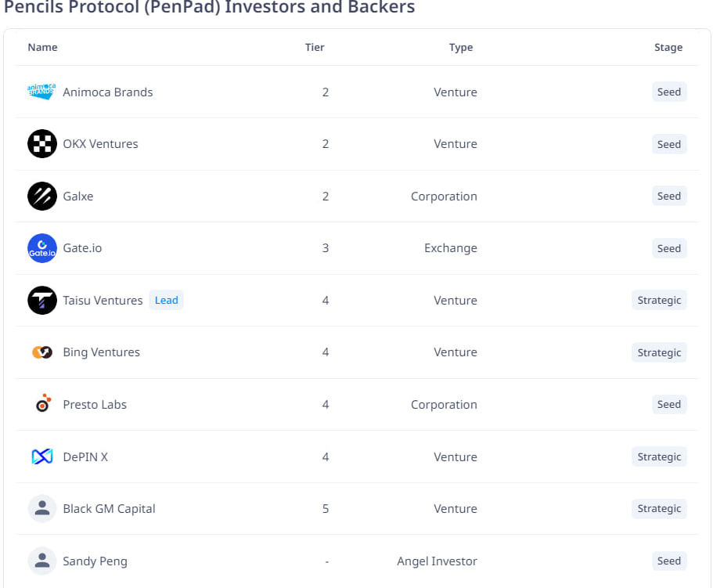
Task: Sort table by the Stage column header
Action: pyautogui.click(x=668, y=47)
